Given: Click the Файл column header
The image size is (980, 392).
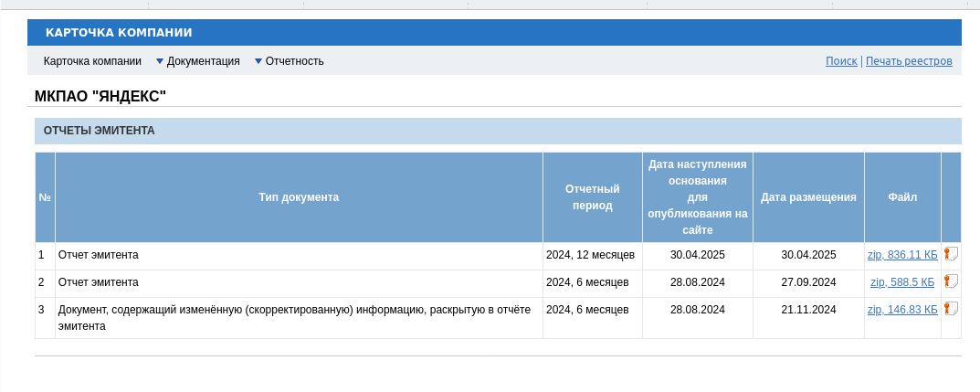Looking at the screenshot, I should (902, 197).
